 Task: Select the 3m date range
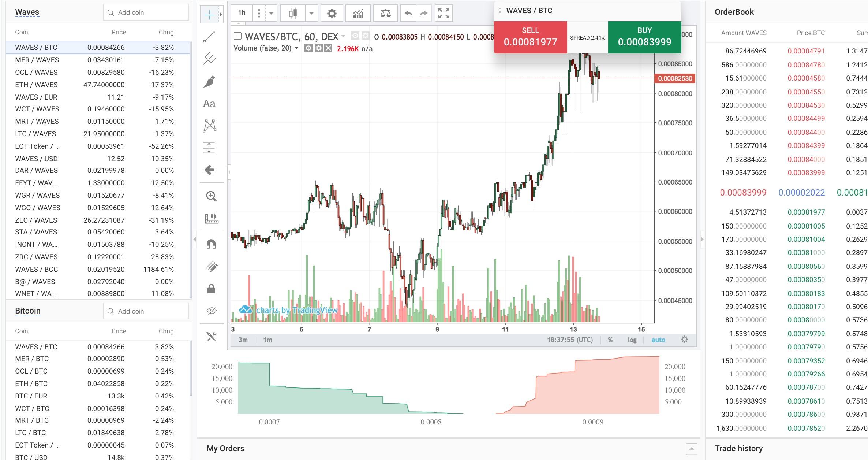click(x=243, y=340)
